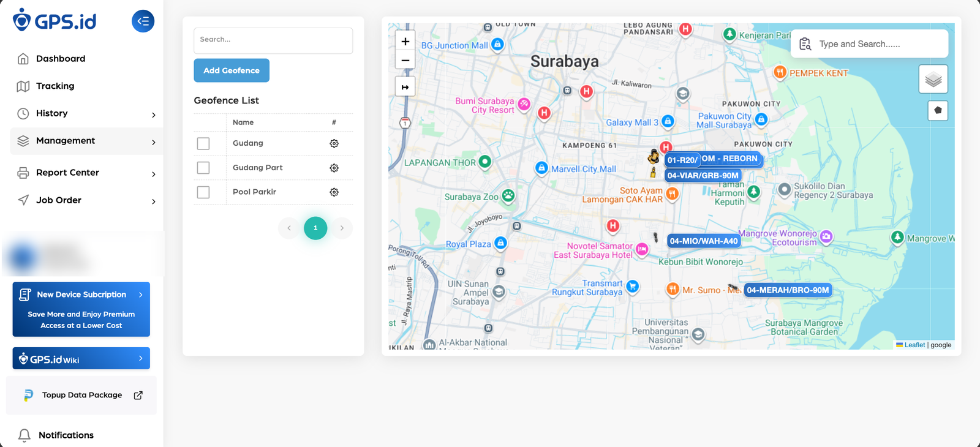
Task: Expand the History submenu arrow
Action: click(154, 115)
